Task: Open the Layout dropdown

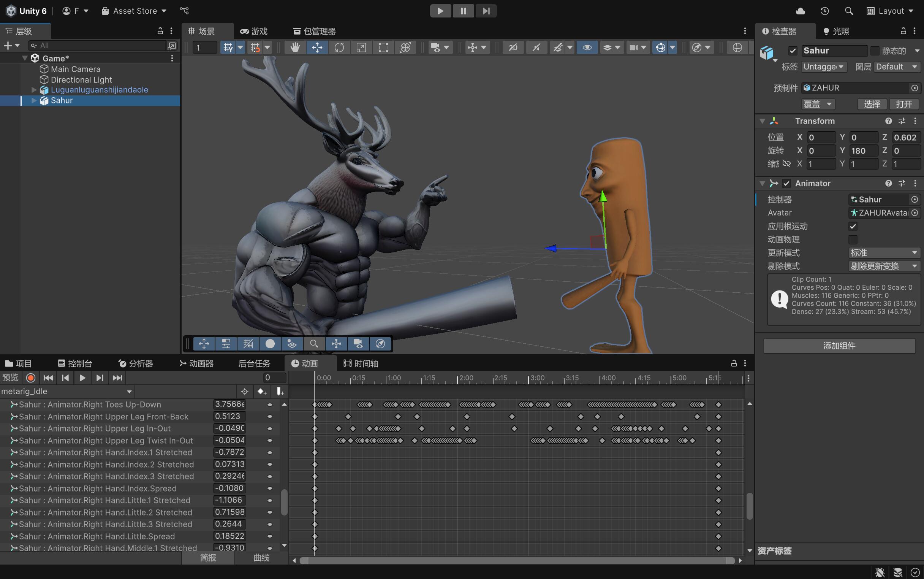Action: tap(891, 11)
